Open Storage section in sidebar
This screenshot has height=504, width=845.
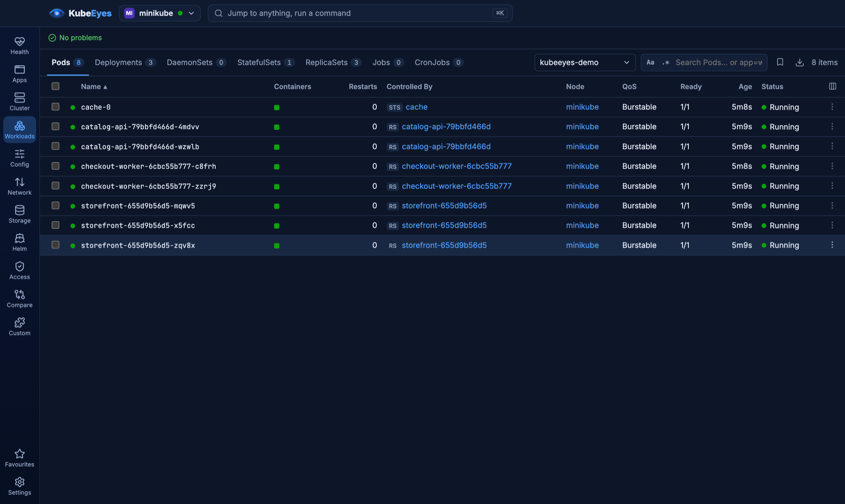click(19, 214)
